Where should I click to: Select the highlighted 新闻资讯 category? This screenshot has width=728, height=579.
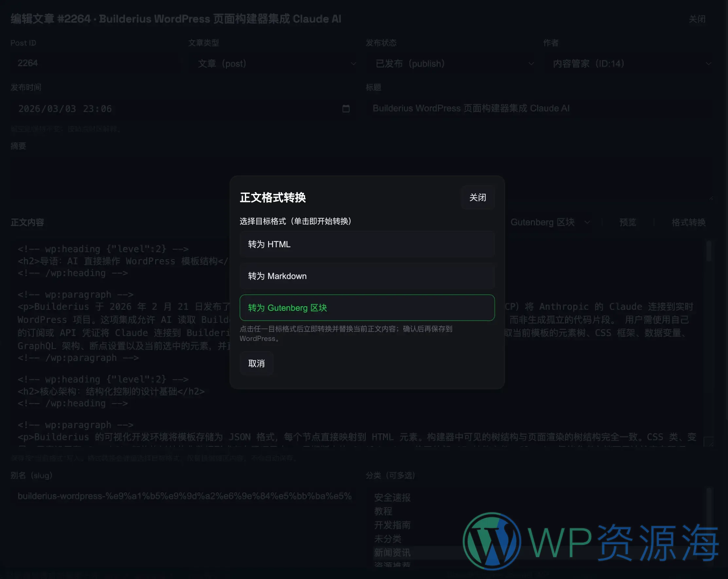coord(392,553)
